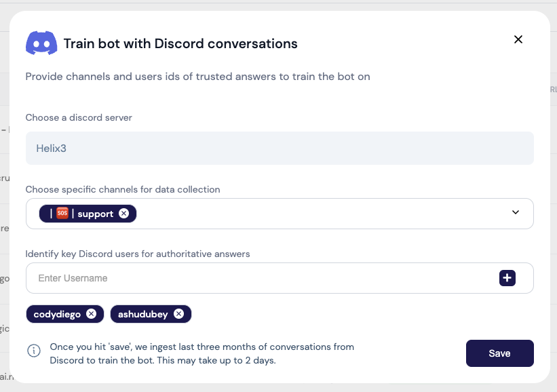
Task: Close the Train bot dialog
Action: pos(518,39)
